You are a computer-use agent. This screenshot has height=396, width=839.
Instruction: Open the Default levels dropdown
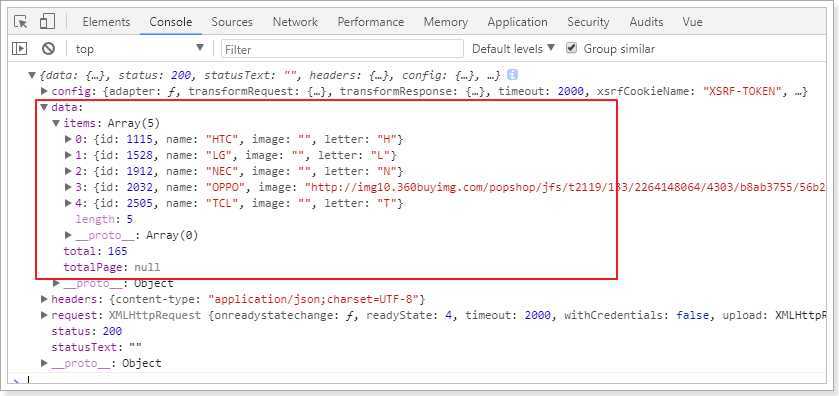[x=513, y=49]
